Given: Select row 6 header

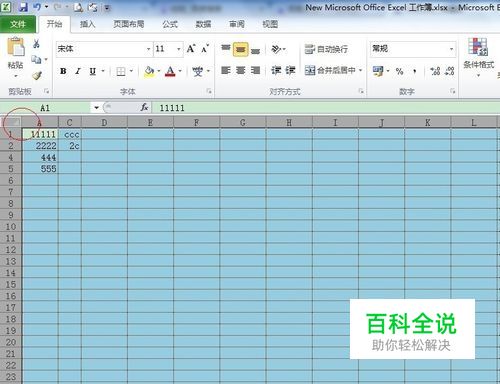Looking at the screenshot, I should (11, 180).
